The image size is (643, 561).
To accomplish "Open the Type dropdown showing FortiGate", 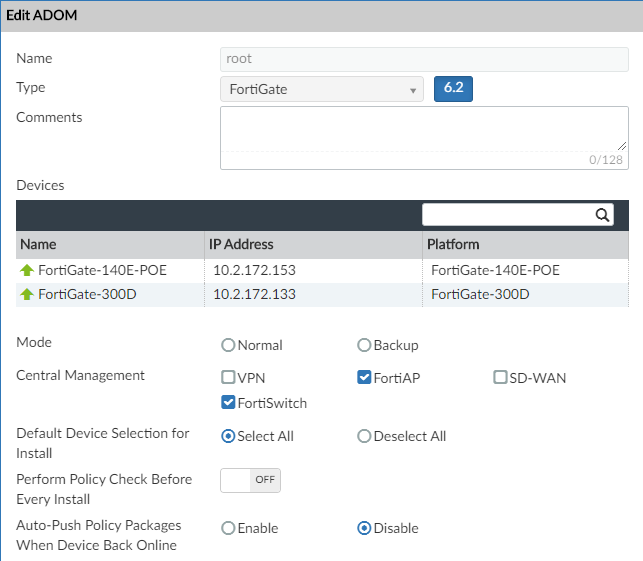I will (x=321, y=90).
